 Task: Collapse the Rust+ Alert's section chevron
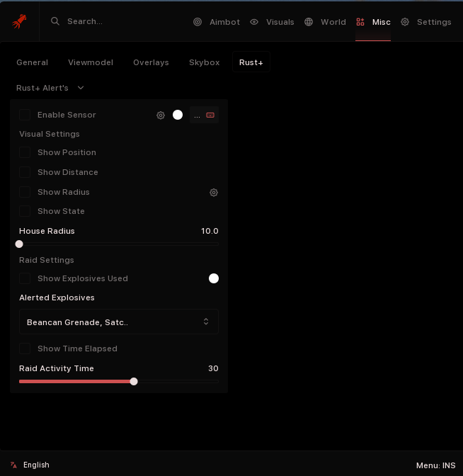click(81, 88)
